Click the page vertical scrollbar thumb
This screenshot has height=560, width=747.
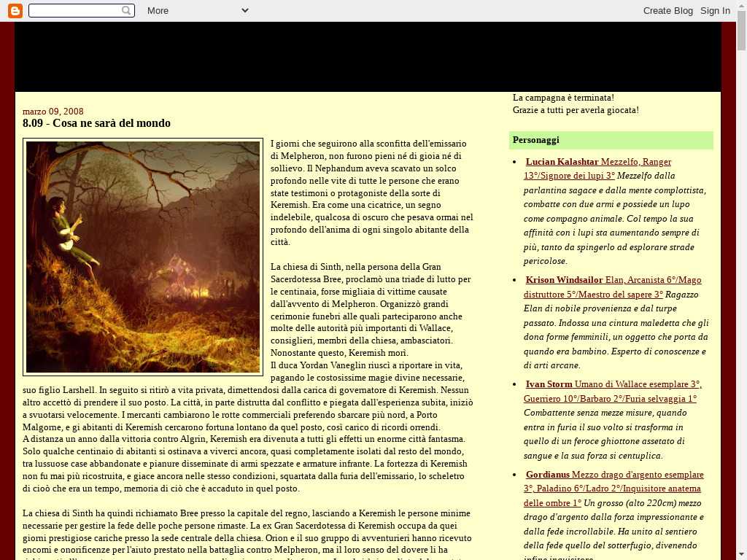742,31
